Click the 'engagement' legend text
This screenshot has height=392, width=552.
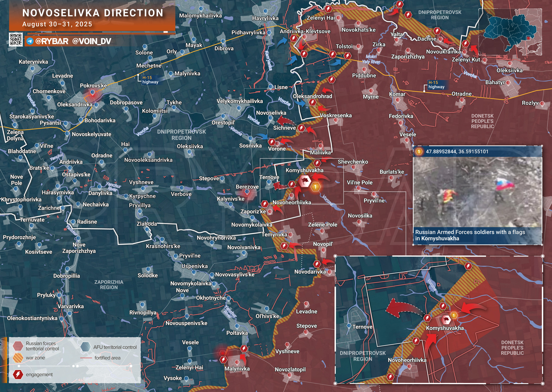coord(39,375)
